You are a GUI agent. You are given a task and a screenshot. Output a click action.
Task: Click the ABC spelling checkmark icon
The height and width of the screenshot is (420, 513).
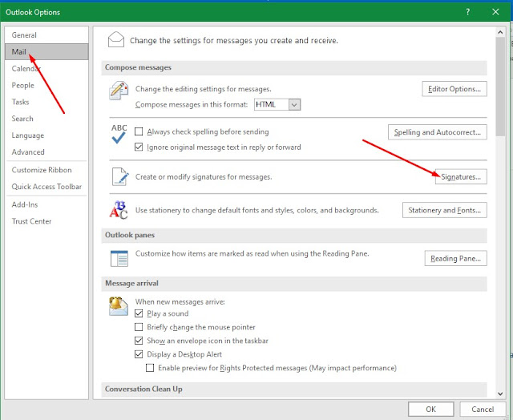119,134
